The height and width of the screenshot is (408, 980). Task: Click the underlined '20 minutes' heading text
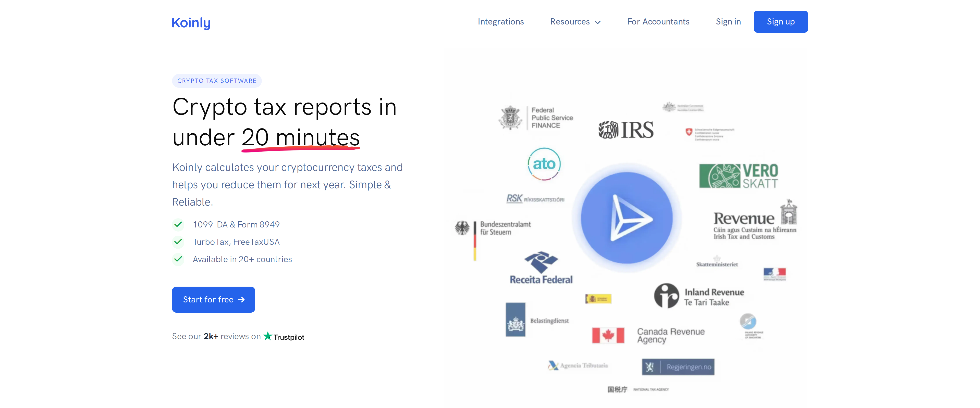click(301, 138)
